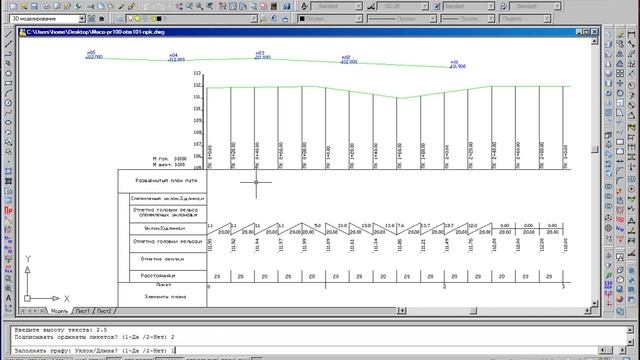Image resolution: width=640 pixels, height=360 pixels.
Task: Switch to the Лист2 layout tab
Action: coord(104,311)
